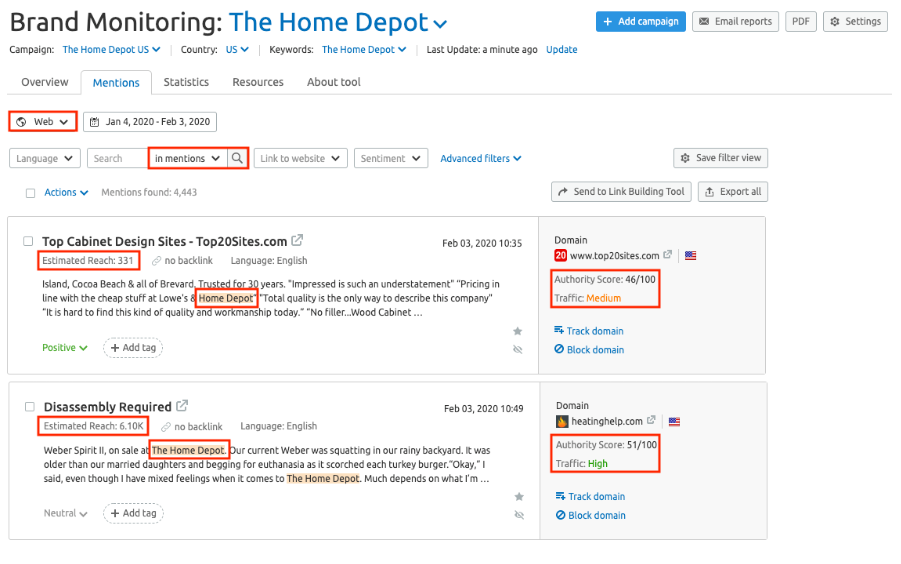The width and height of the screenshot is (901, 564).
Task: Open the Web source dropdown
Action: pyautogui.click(x=43, y=121)
